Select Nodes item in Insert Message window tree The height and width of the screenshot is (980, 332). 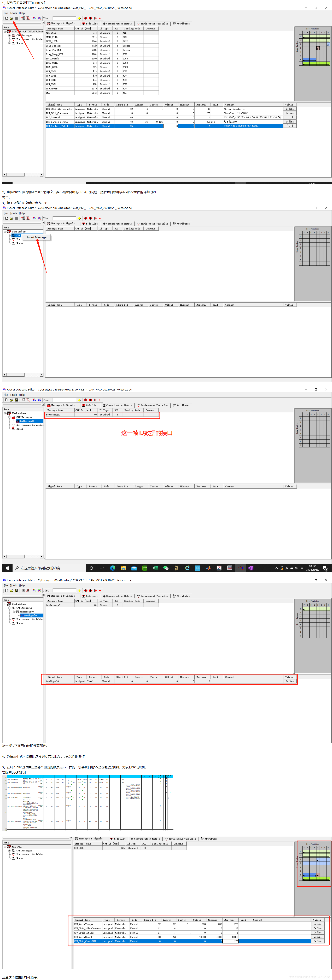tap(19, 243)
